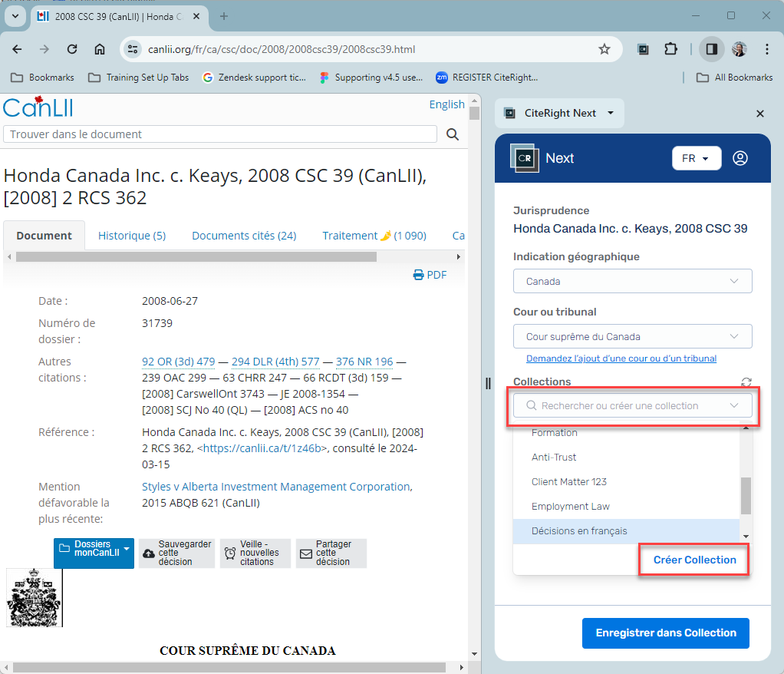Viewport: 784px width, 674px height.
Task: Open Styles v Alberta Investment Management Corporation
Action: point(276,487)
